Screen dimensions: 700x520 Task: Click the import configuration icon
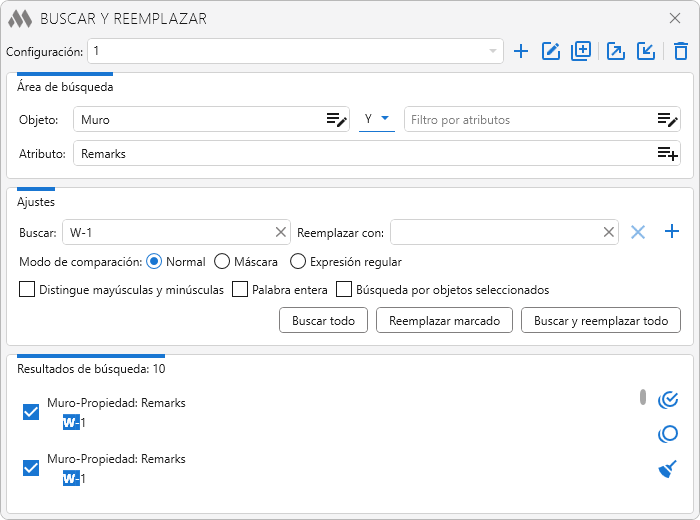[646, 51]
